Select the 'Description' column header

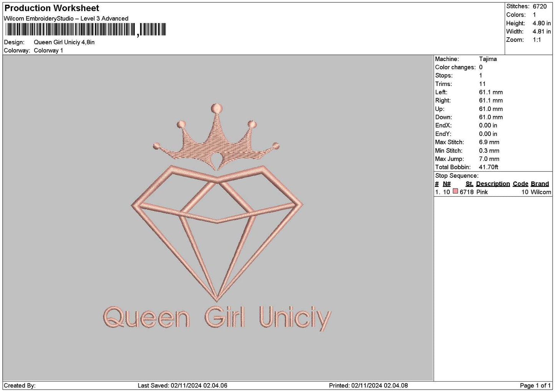point(493,184)
